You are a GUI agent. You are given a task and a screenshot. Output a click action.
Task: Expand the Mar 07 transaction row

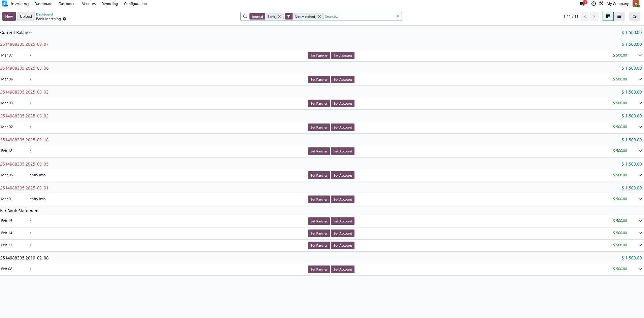640,55
